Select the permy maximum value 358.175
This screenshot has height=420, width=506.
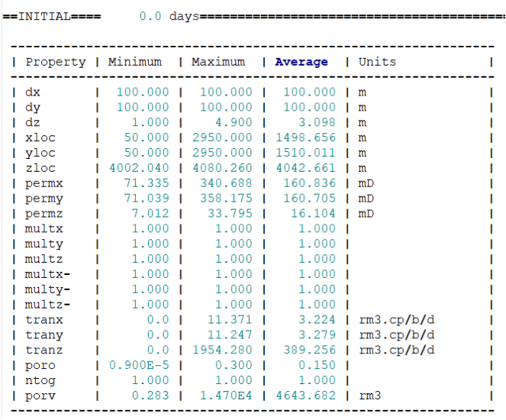tap(225, 199)
